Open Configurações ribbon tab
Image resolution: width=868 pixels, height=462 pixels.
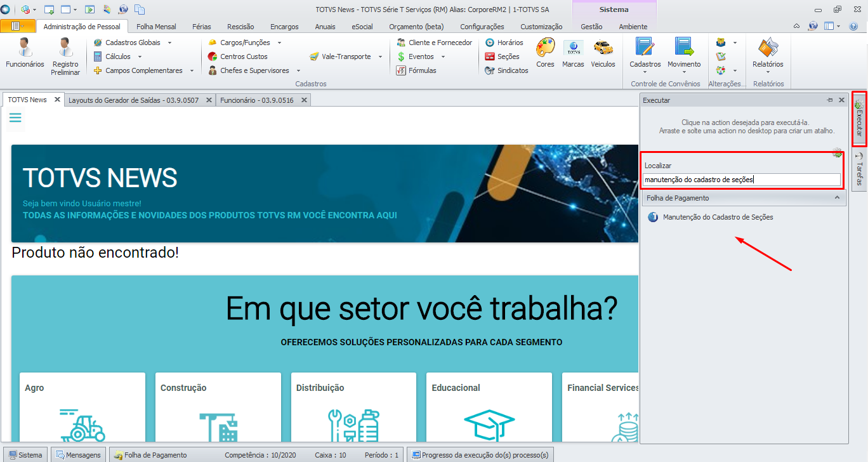pos(482,27)
